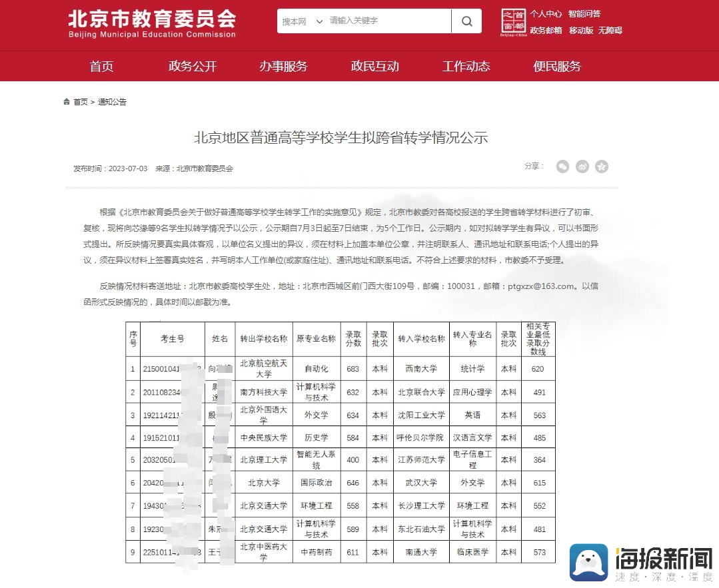
Task: Expand the 便民服务 navigation menu
Action: point(557,67)
